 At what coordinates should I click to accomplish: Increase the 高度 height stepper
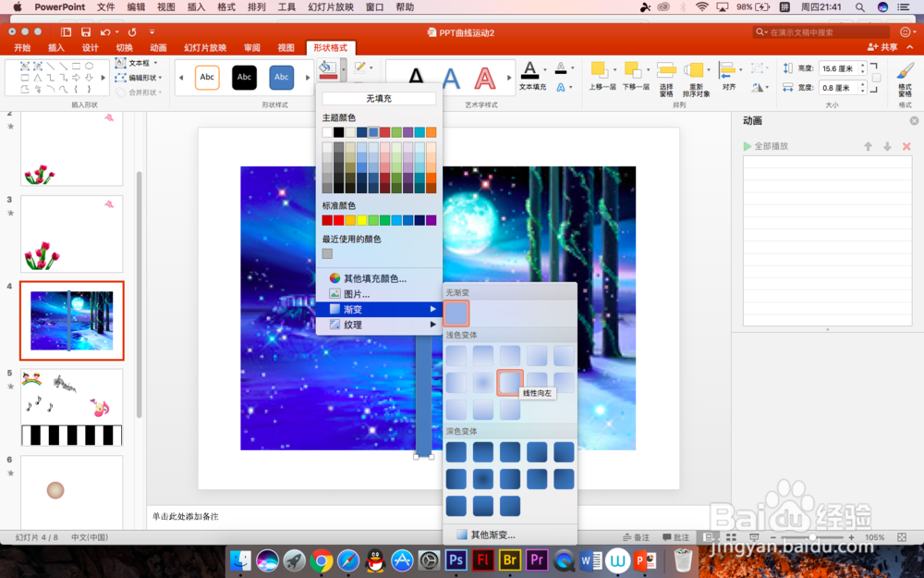pyautogui.click(x=863, y=66)
